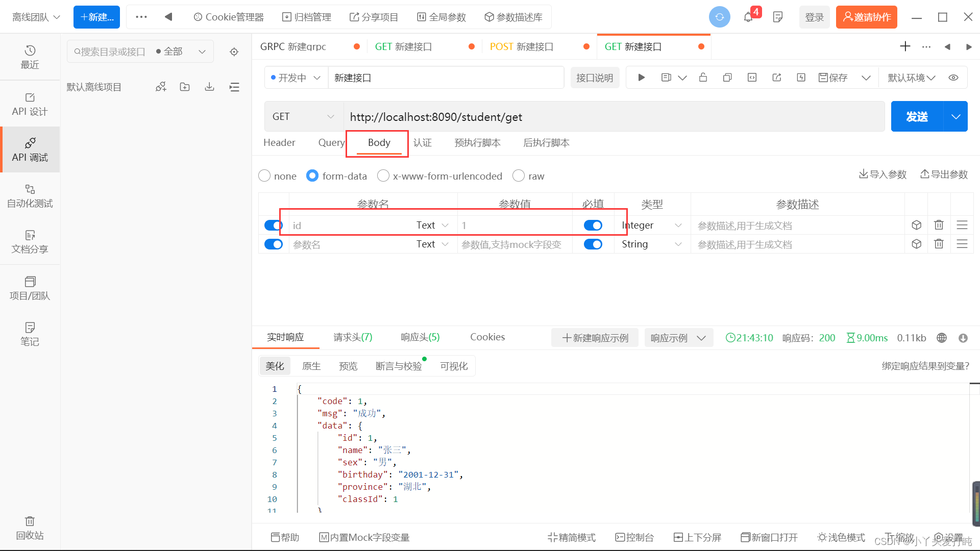The width and height of the screenshot is (980, 551).
Task: Toggle required switch for id row
Action: tap(593, 225)
